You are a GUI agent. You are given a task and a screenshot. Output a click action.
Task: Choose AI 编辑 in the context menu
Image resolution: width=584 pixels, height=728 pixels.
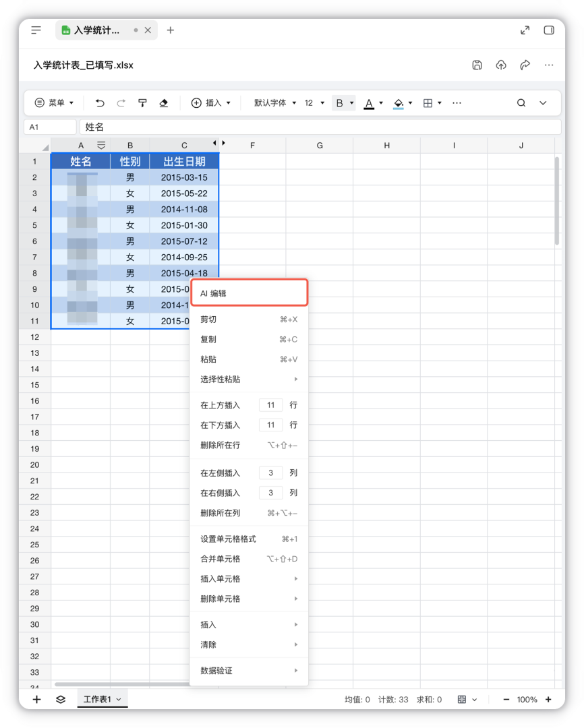pyautogui.click(x=250, y=293)
